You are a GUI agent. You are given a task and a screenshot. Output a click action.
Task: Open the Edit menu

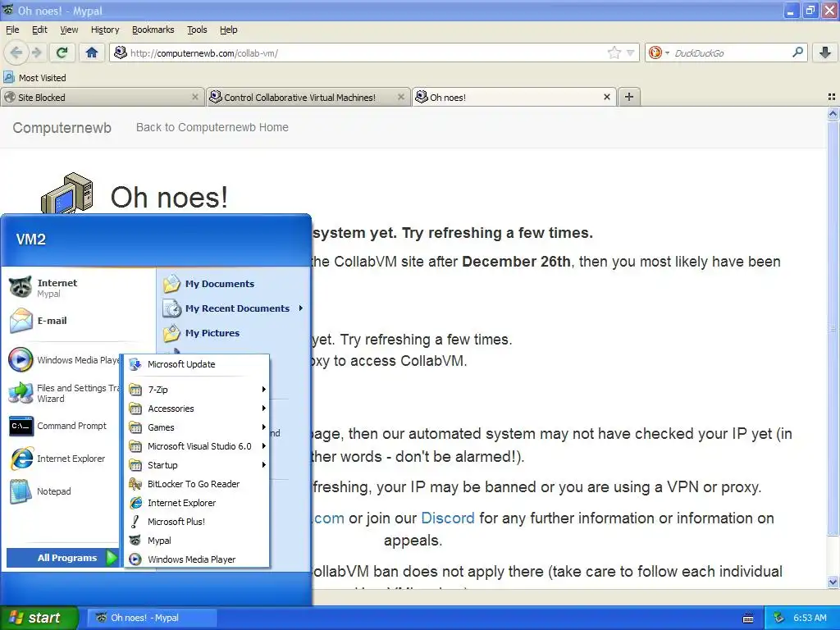(x=39, y=30)
